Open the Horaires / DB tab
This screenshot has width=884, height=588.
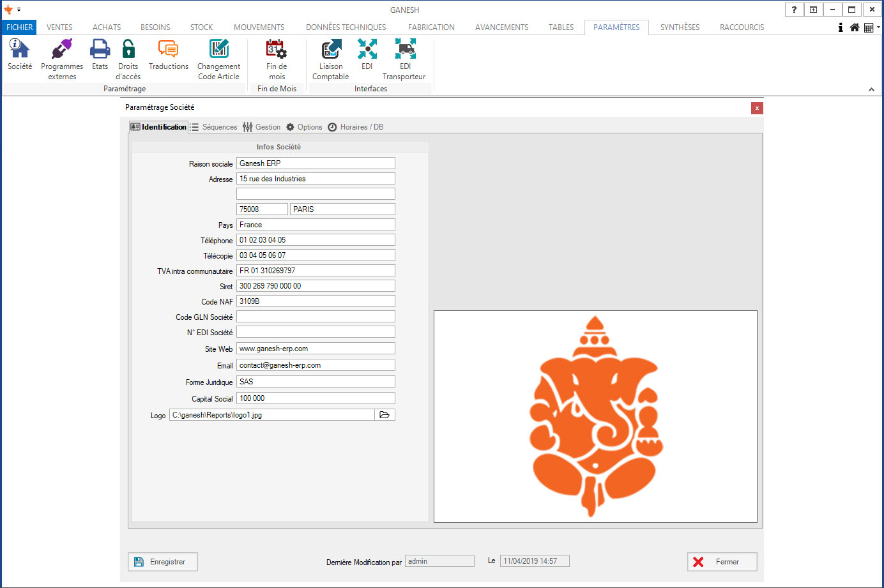[356, 127]
